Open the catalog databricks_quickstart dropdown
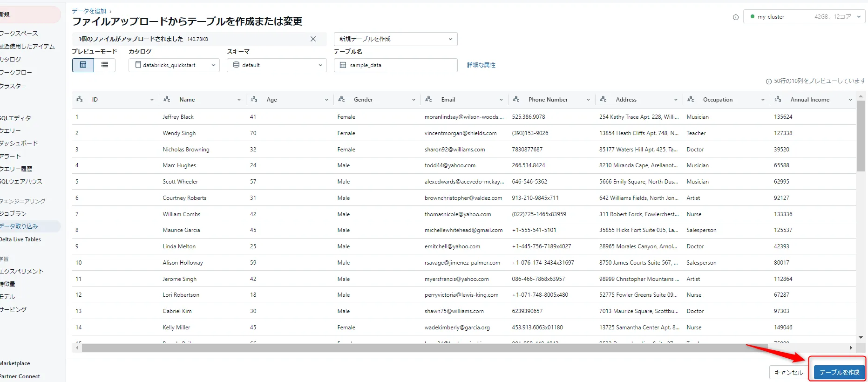 pos(174,65)
